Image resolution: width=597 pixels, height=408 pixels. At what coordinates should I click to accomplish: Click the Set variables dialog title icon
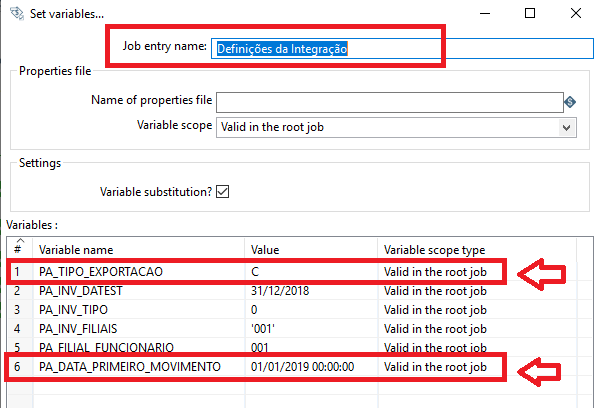[17, 13]
